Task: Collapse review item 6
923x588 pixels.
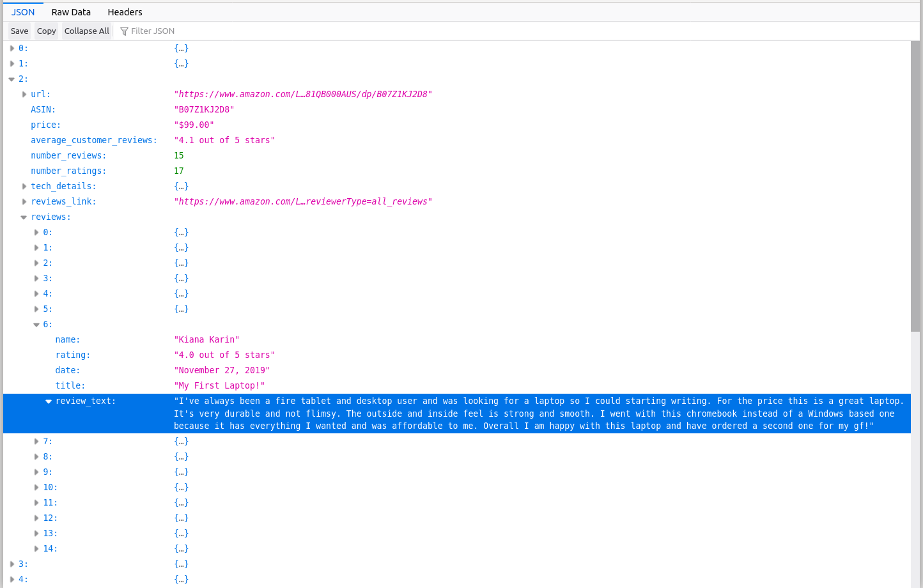Action: [x=36, y=325]
